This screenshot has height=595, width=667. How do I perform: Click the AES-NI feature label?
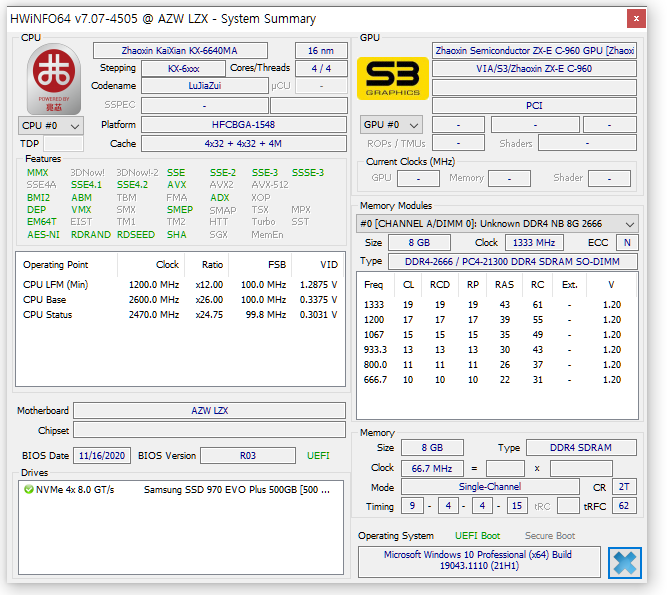(x=43, y=234)
